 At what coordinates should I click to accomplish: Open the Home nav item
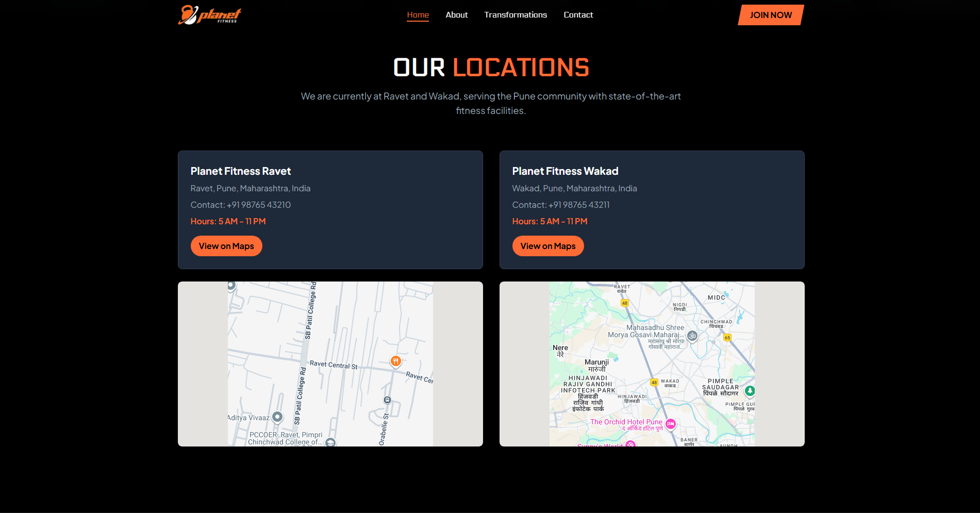[x=418, y=15]
